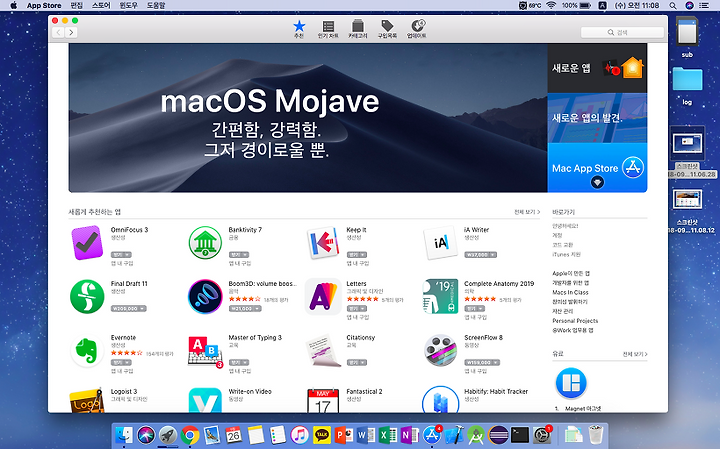
Task: Click the Spotlight search icon in menu bar
Action: [673, 6]
